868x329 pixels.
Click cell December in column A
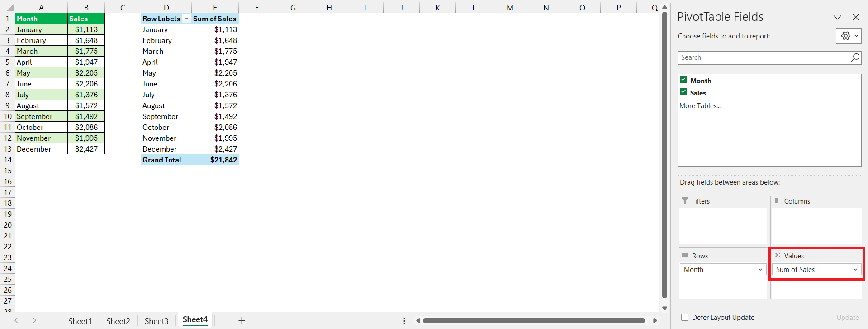(41, 149)
